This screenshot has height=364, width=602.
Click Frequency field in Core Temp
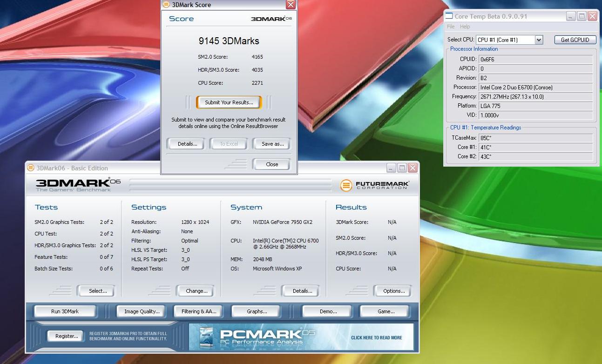(x=535, y=96)
